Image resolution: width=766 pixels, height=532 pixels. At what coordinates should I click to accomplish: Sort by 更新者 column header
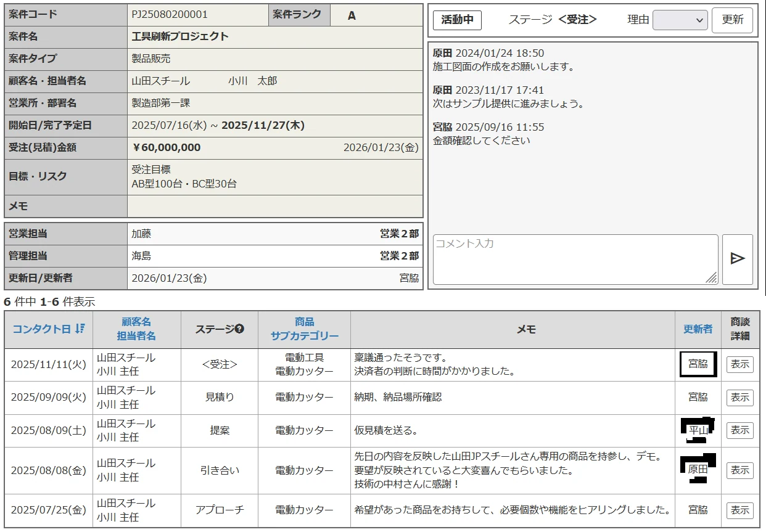[x=698, y=329]
